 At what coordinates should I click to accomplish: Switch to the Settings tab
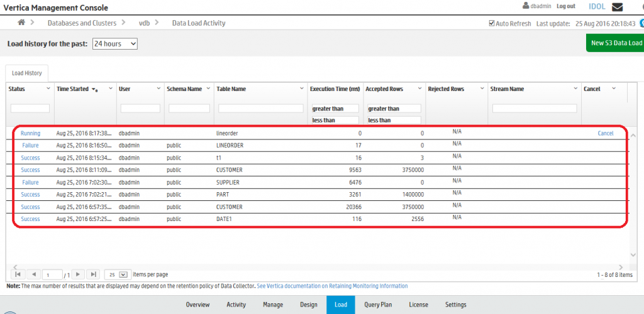pyautogui.click(x=455, y=305)
